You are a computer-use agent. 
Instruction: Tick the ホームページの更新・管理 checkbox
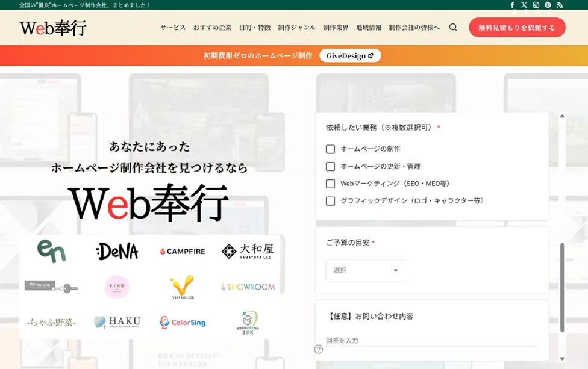click(330, 167)
